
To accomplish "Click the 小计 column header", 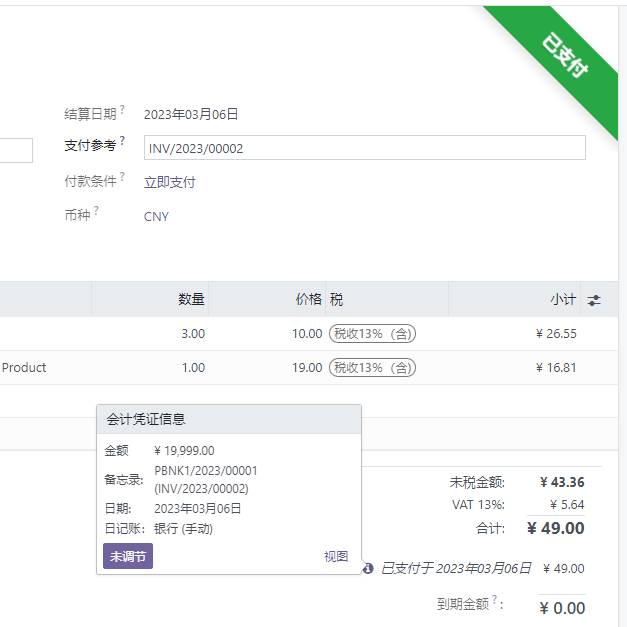I will [x=563, y=299].
